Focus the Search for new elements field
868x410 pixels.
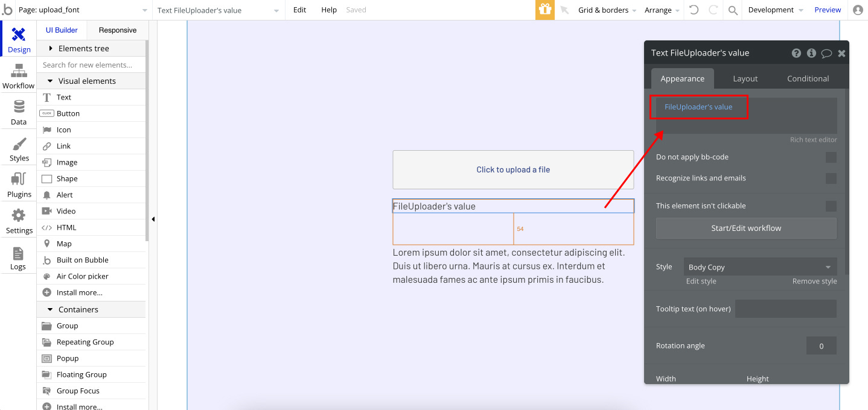91,65
